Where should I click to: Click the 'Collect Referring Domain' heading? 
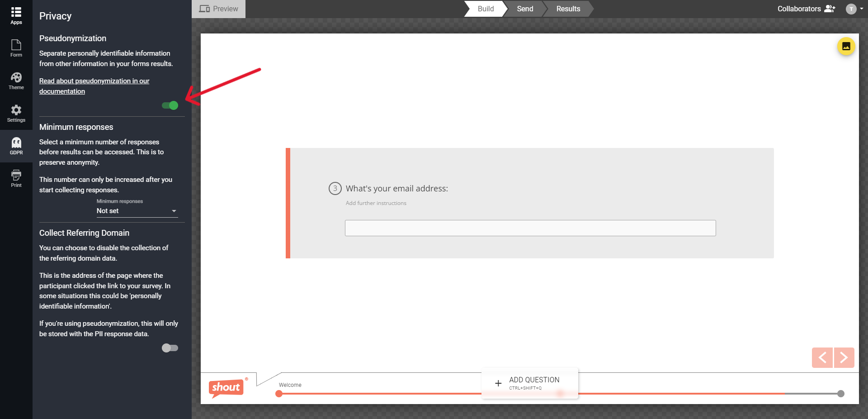click(x=84, y=233)
